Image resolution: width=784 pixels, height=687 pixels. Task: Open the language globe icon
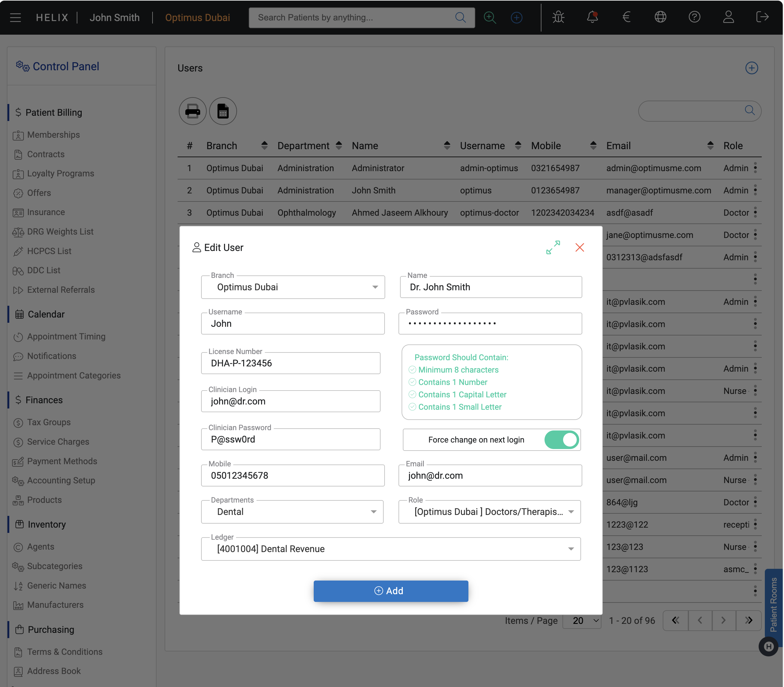(x=660, y=17)
